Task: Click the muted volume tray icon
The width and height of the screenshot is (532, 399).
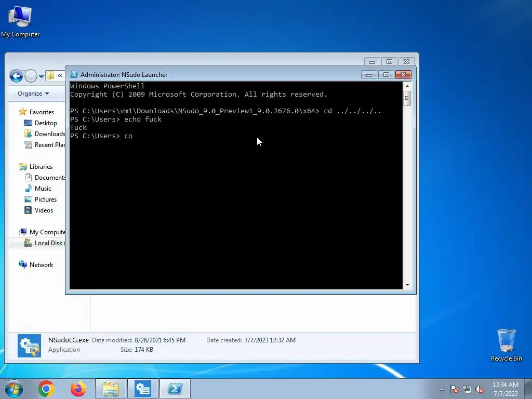Action: click(x=480, y=390)
